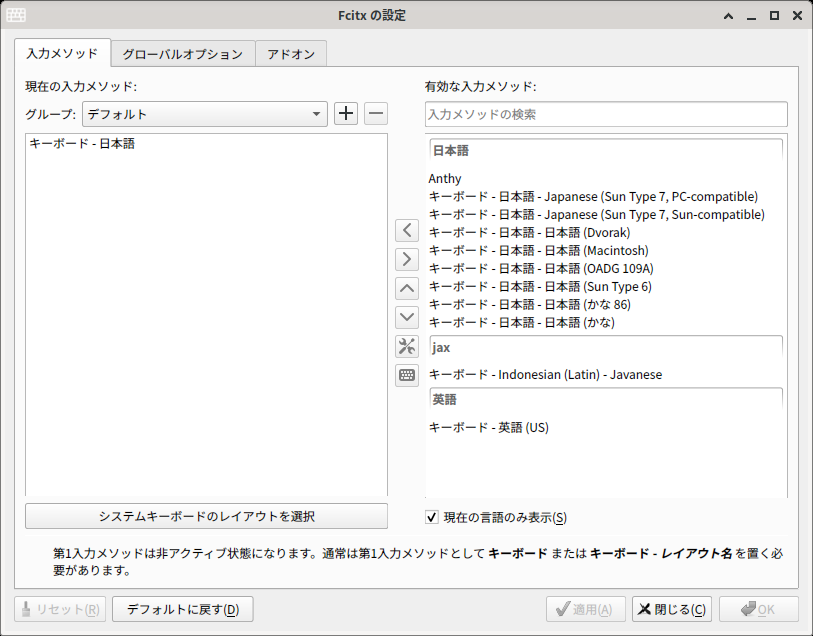This screenshot has height=636, width=813.
Task: Click システムキーボードのレイアウトを選択 button
Action: click(206, 516)
